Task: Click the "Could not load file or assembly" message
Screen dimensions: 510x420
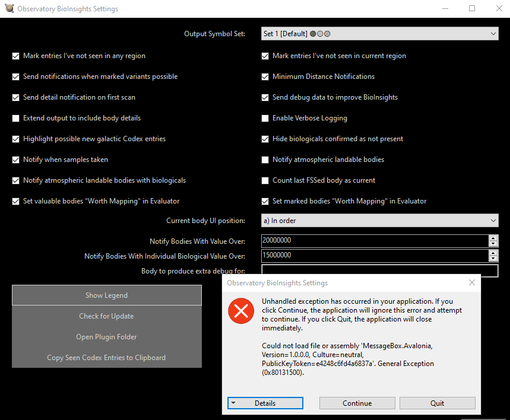Action: click(348, 359)
